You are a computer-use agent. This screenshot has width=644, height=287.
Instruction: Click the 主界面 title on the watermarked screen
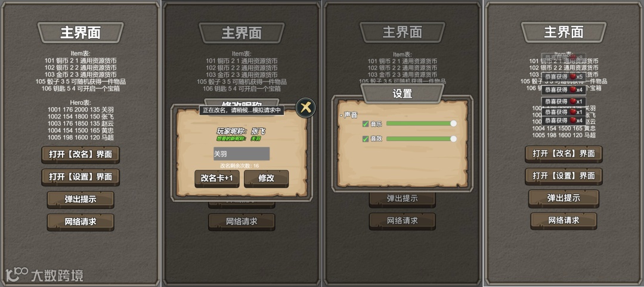pyautogui.click(x=80, y=32)
